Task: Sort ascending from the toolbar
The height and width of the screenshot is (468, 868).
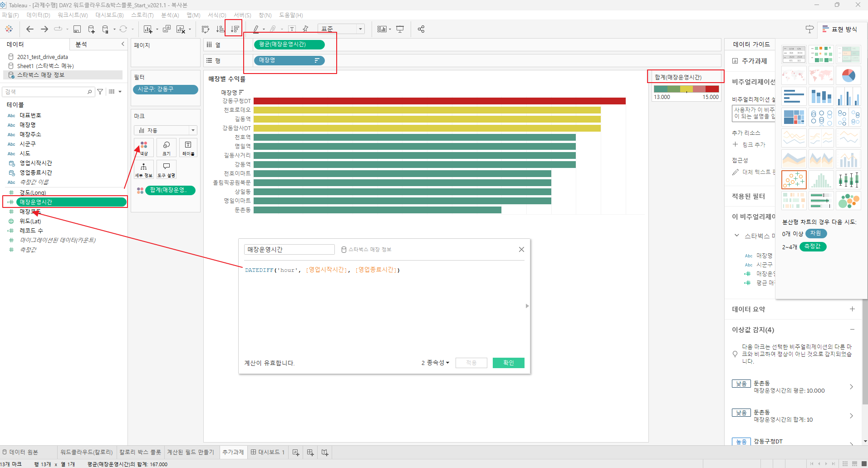Action: pyautogui.click(x=220, y=29)
